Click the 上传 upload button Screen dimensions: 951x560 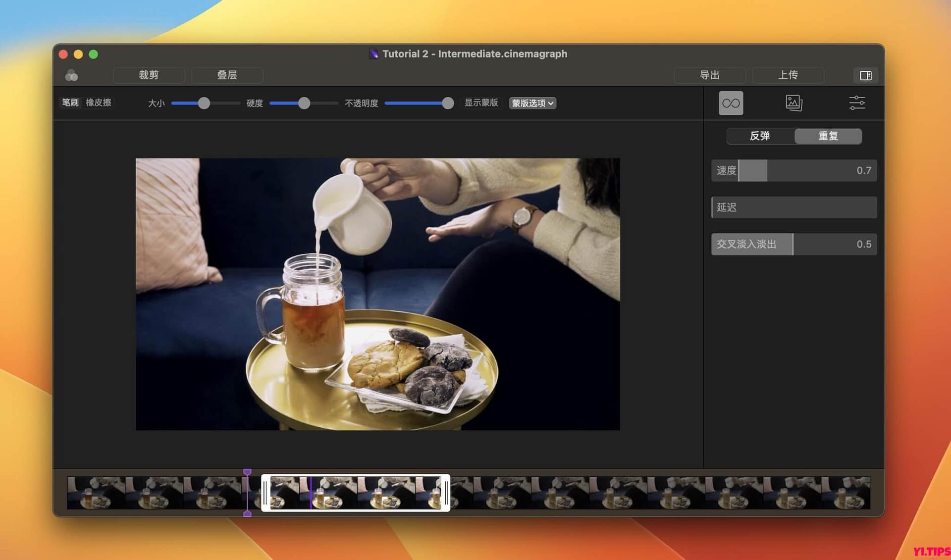point(789,75)
